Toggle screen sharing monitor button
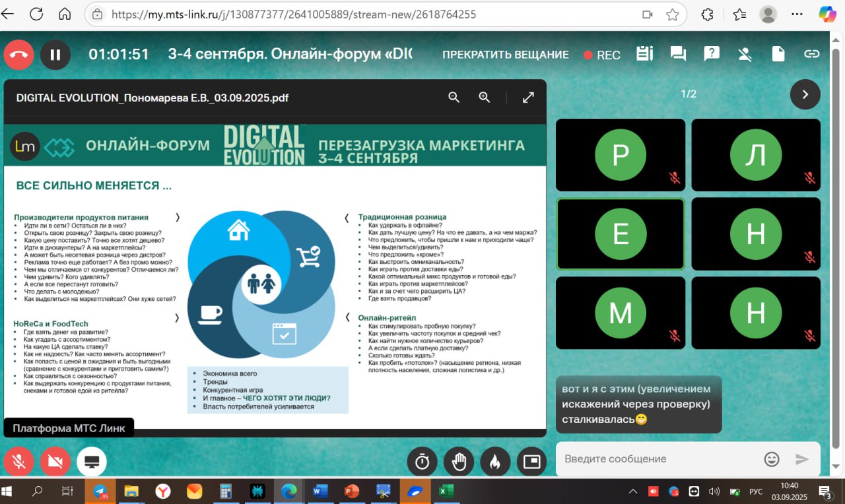Screen dimensions: 845x504 tap(92, 462)
